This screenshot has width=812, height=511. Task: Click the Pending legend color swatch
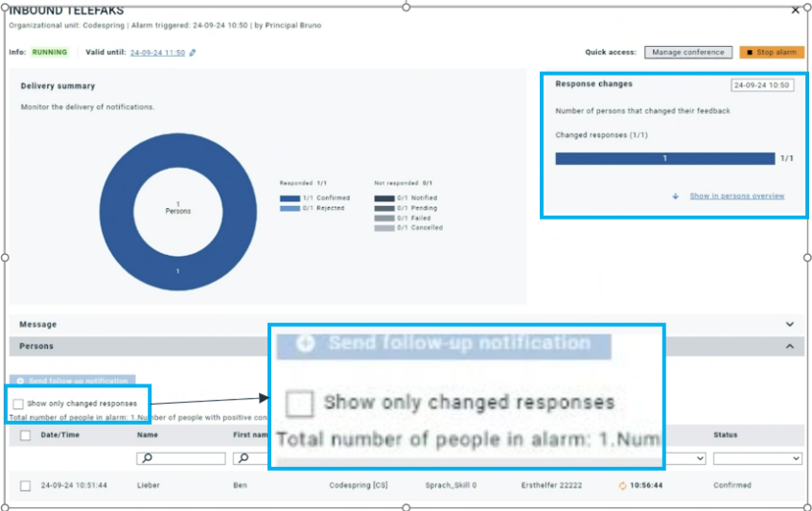tap(384, 208)
